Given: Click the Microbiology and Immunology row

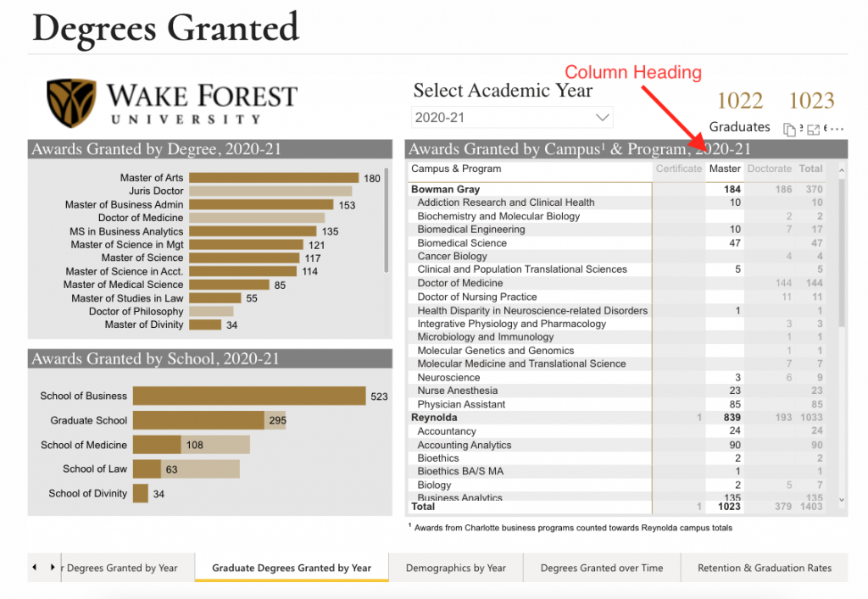Looking at the screenshot, I should [x=617, y=337].
